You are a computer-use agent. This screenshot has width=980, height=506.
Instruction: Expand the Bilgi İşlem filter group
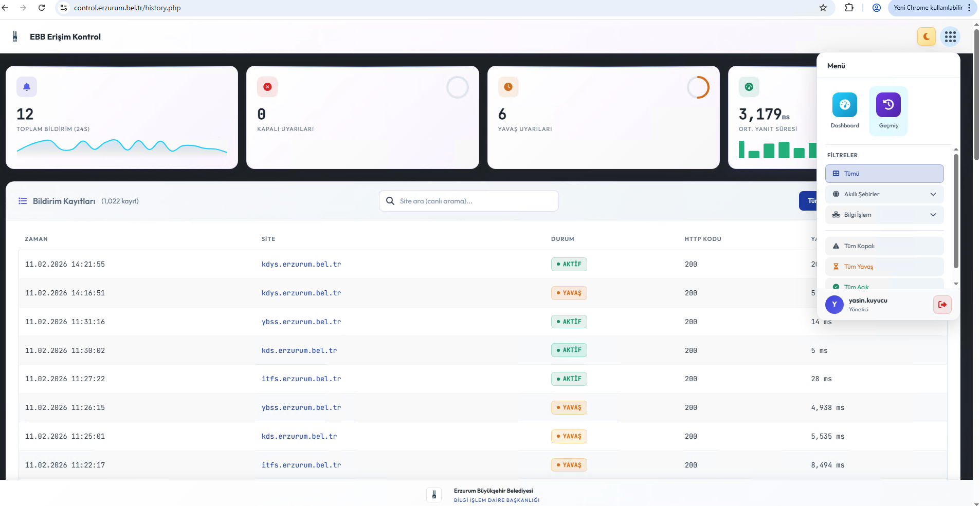pyautogui.click(x=884, y=215)
